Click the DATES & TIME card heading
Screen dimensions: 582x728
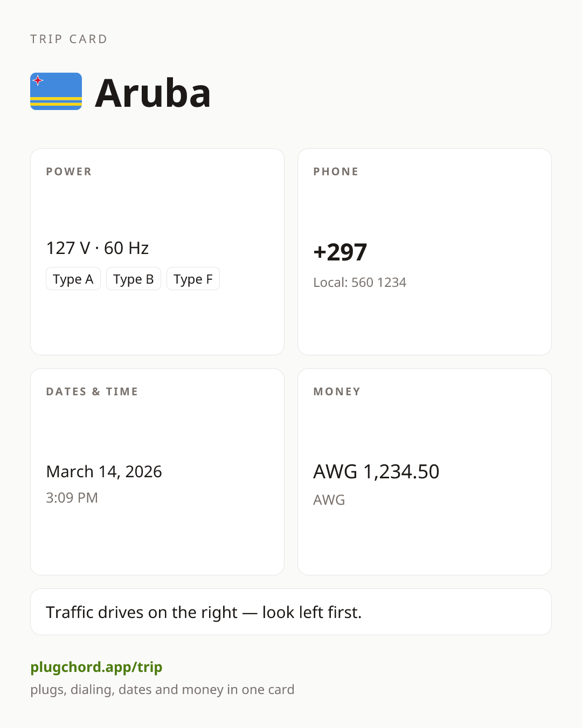[92, 392]
